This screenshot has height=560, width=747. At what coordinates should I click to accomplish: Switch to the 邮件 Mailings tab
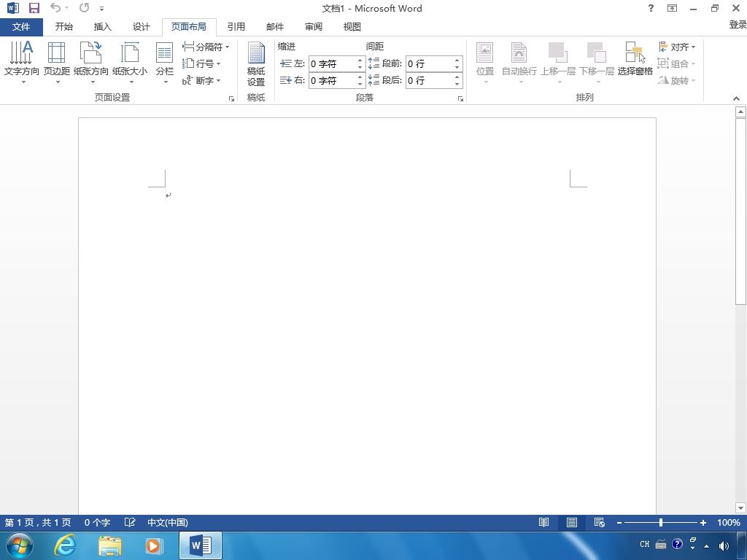click(x=275, y=27)
